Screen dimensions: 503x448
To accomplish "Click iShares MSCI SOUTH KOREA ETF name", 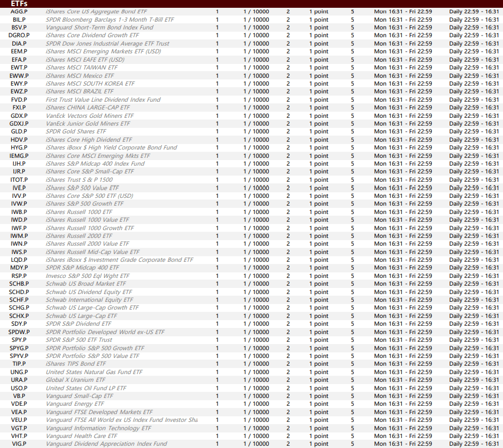I will click(x=90, y=83).
